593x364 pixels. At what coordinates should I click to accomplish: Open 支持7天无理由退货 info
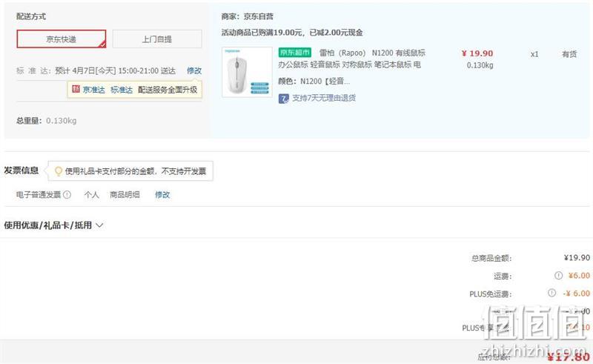click(x=324, y=98)
